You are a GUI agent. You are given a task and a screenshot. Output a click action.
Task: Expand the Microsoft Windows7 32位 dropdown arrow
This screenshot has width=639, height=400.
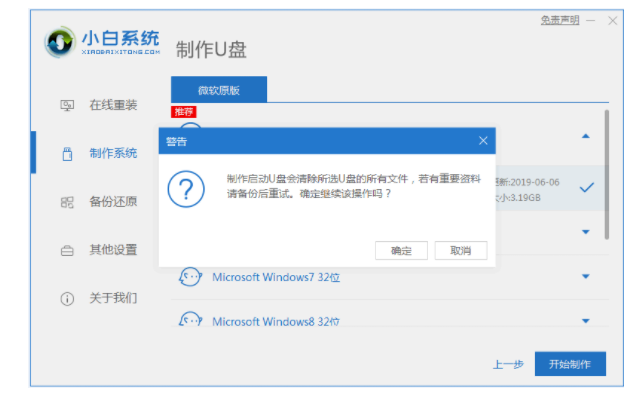pyautogui.click(x=586, y=277)
